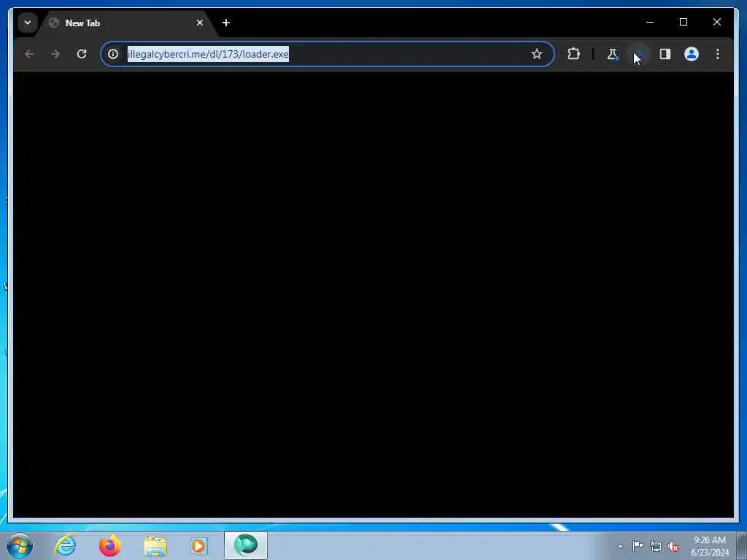Minimize the browser window

click(x=650, y=22)
